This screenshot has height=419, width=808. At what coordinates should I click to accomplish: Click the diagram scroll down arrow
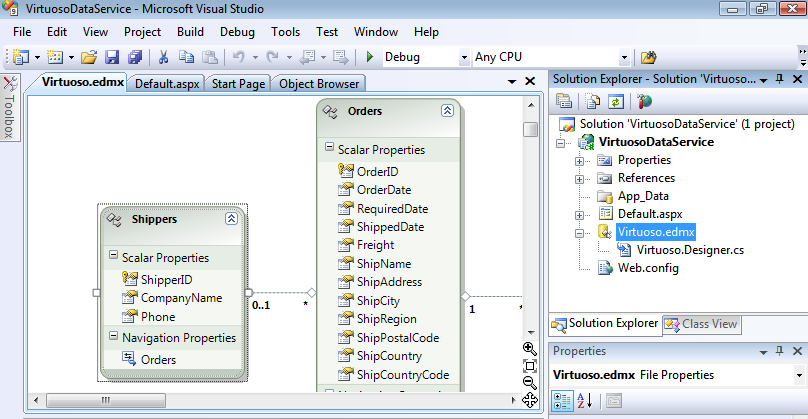click(531, 332)
